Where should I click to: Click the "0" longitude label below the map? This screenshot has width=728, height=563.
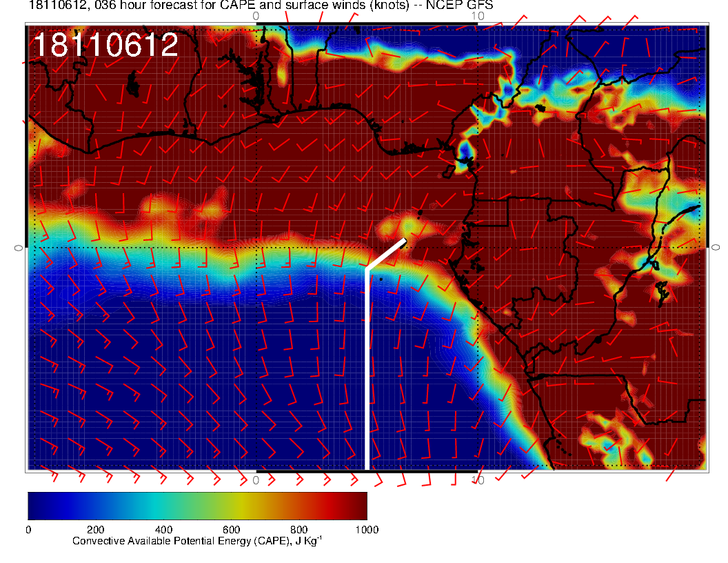[x=256, y=480]
